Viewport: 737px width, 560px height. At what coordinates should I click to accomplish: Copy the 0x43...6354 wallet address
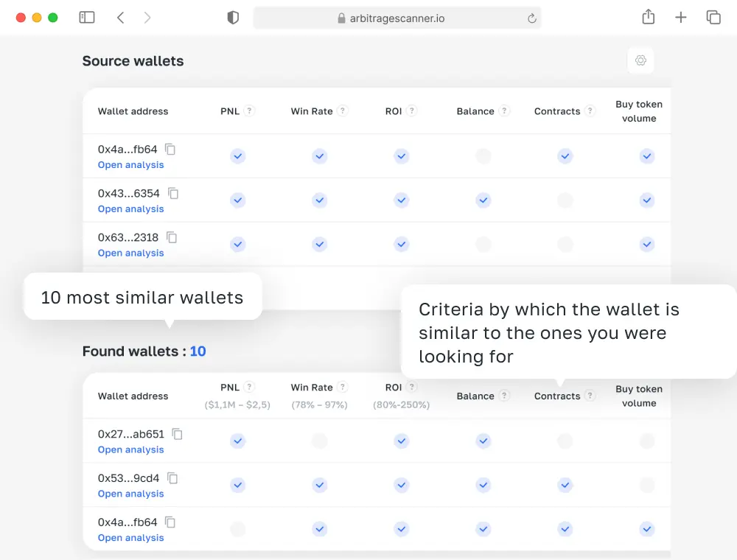click(173, 193)
